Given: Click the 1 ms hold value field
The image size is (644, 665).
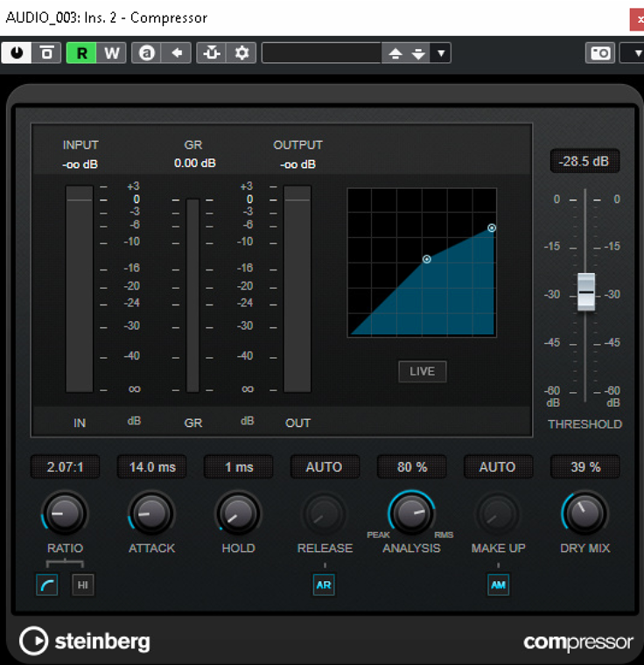Looking at the screenshot, I should tap(238, 467).
